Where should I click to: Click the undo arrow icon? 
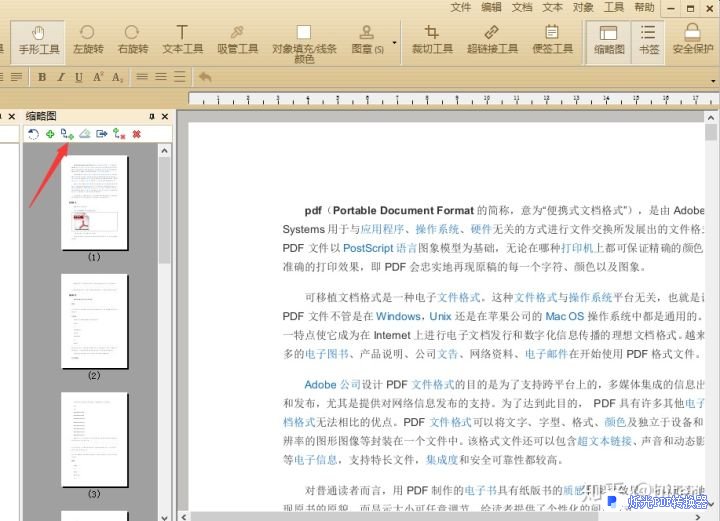tap(205, 77)
